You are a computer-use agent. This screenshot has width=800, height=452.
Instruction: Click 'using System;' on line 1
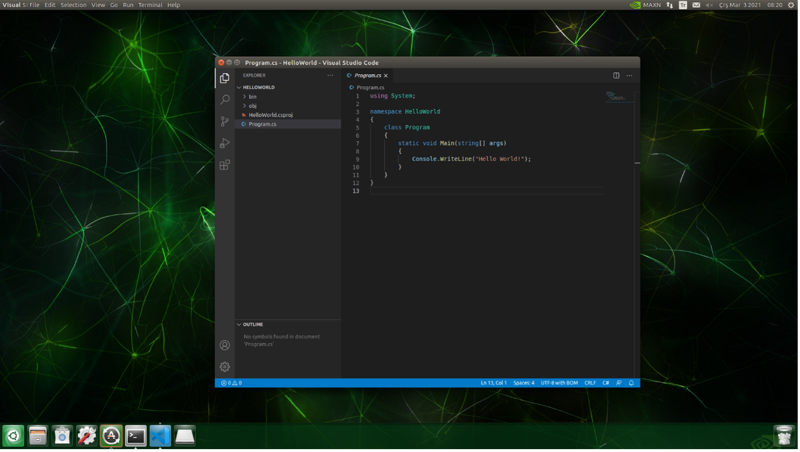393,96
